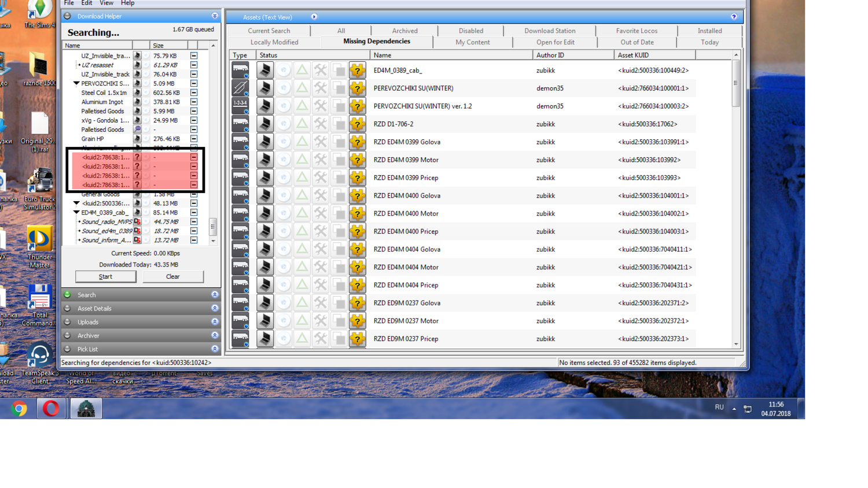This screenshot has width=868, height=488.
Task: Collapse the ED4M_0389_cab_ tree node
Action: pos(76,213)
